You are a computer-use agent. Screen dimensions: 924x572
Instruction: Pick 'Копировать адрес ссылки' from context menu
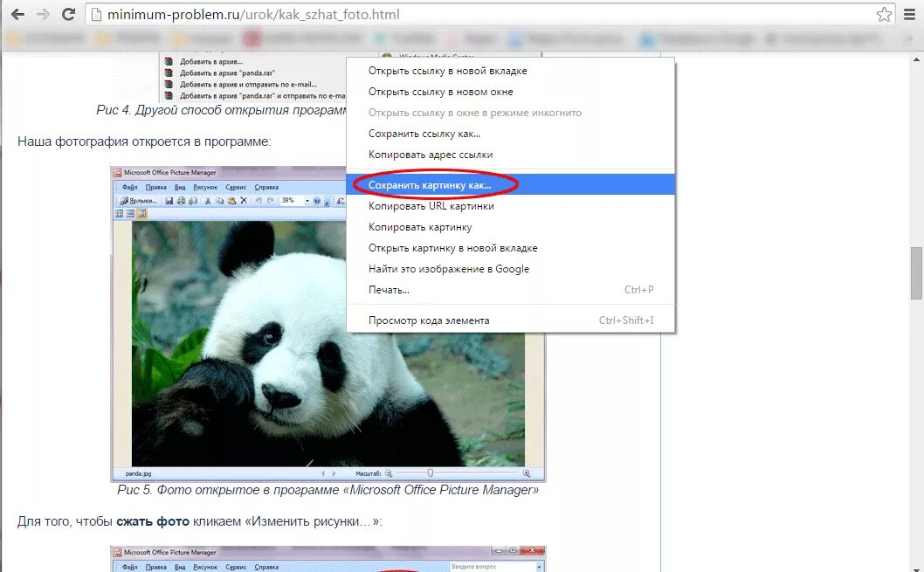click(510, 155)
